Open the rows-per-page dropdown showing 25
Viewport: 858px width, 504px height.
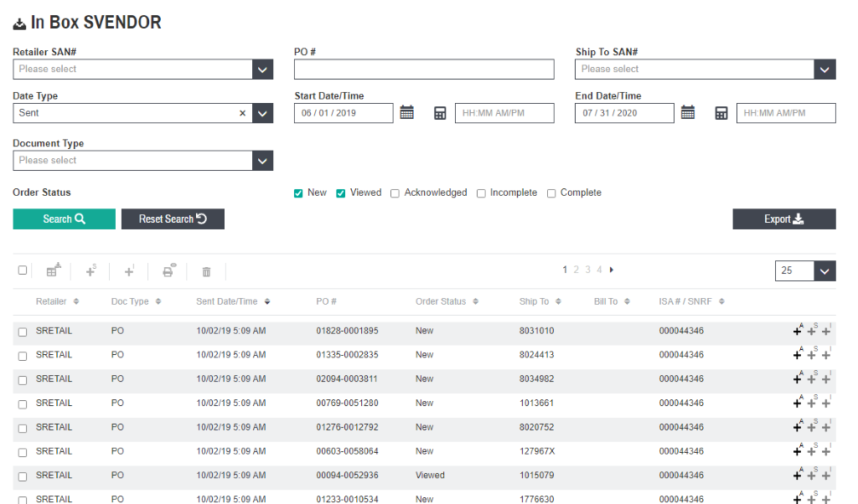coord(824,271)
